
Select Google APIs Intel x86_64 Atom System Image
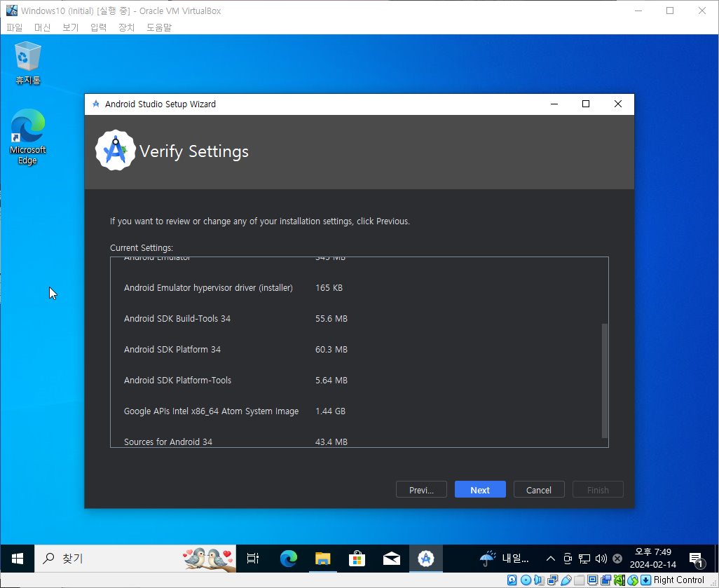[211, 411]
